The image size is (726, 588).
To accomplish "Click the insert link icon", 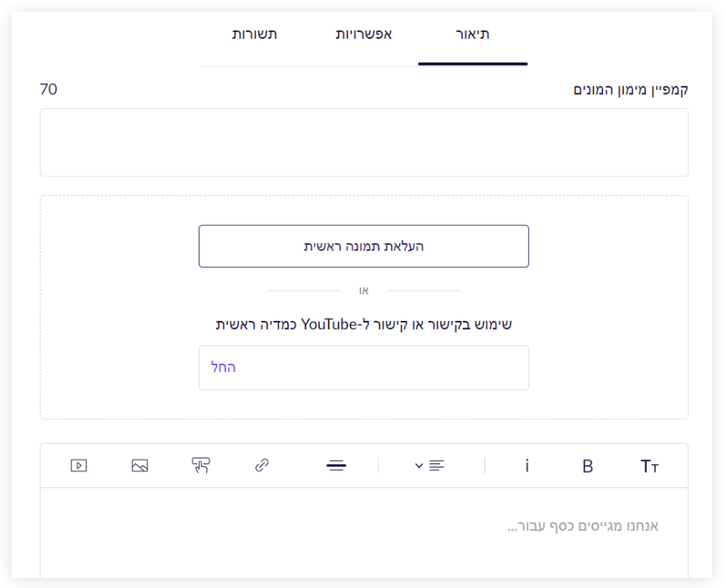I will [x=262, y=466].
